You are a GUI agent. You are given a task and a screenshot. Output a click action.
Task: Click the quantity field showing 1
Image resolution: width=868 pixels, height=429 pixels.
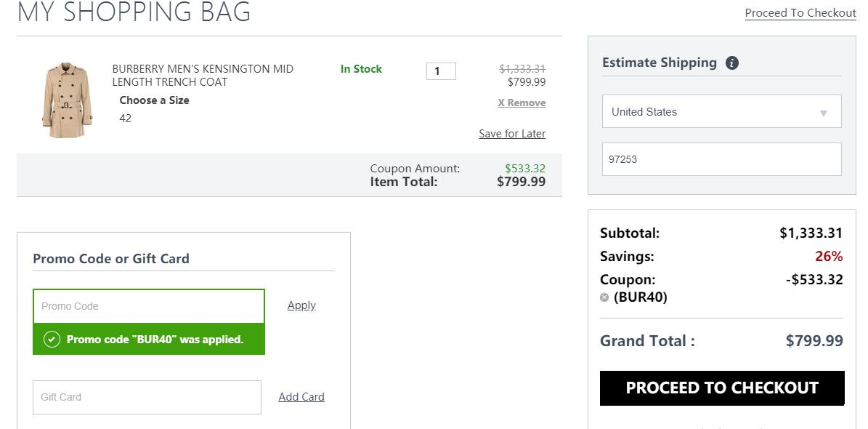[441, 71]
